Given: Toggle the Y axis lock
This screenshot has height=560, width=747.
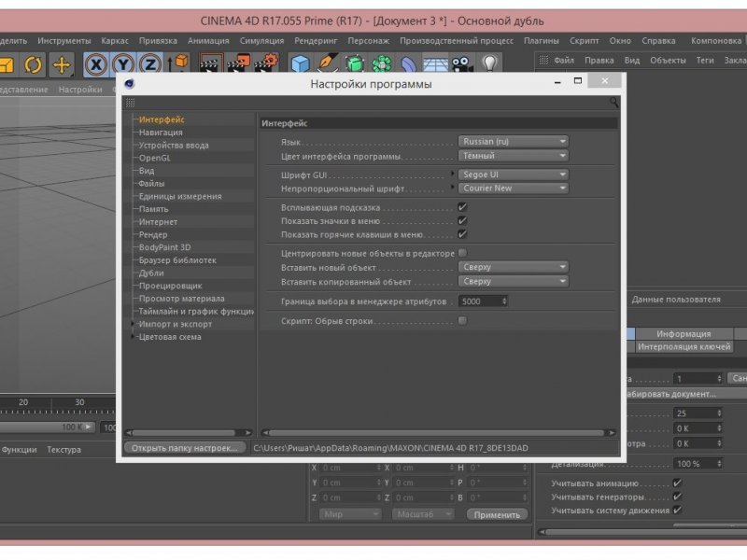Looking at the screenshot, I should point(123,64).
